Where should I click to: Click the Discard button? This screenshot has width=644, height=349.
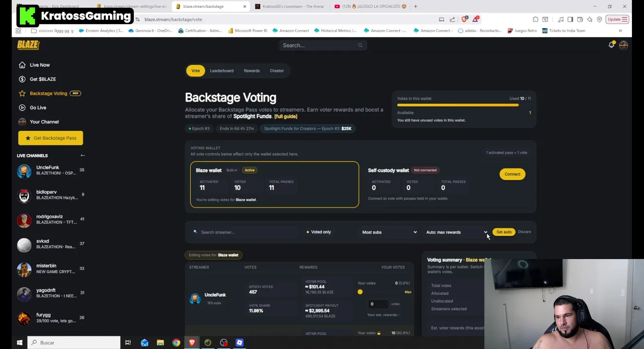[524, 232]
